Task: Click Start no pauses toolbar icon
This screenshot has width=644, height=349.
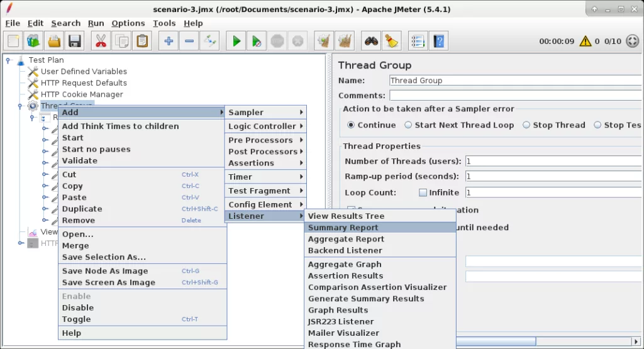Action: [x=257, y=41]
